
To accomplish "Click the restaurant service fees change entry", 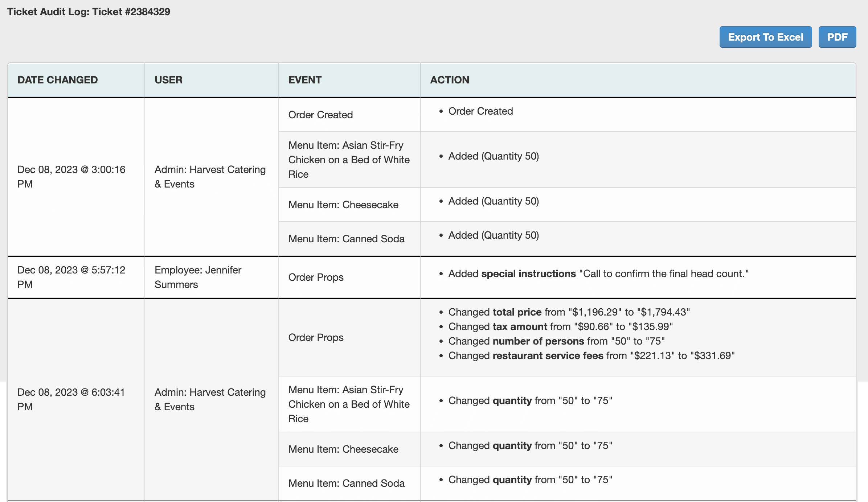I will point(591,355).
